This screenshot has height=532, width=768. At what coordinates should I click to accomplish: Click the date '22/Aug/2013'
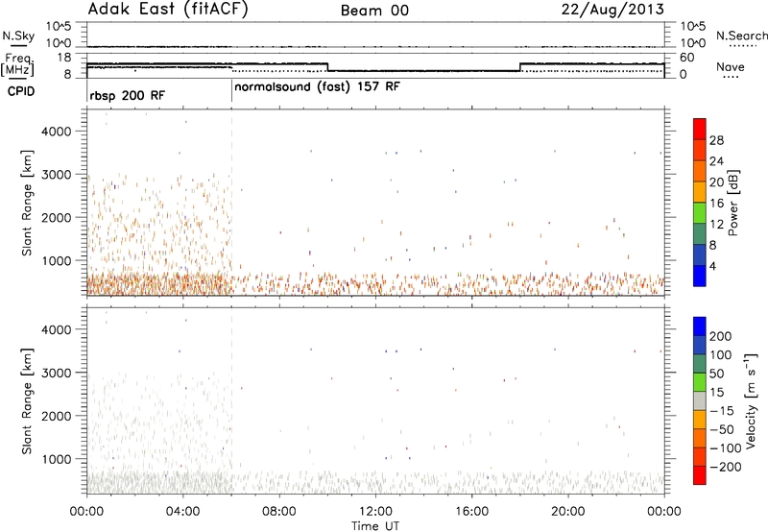coord(612,10)
